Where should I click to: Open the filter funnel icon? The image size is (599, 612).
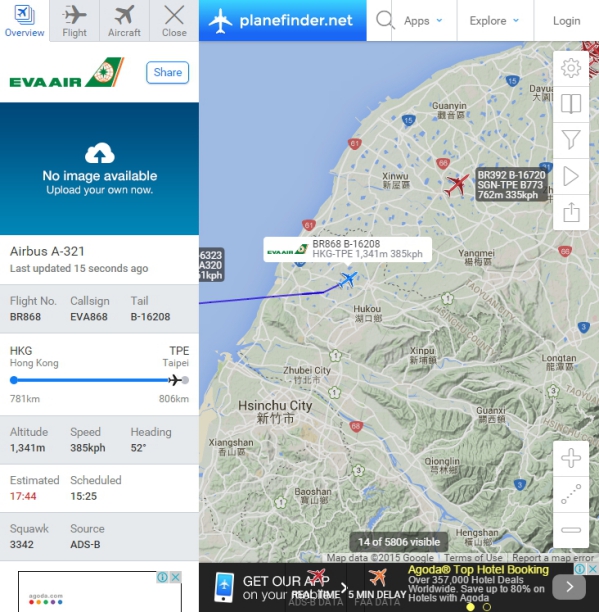point(571,140)
